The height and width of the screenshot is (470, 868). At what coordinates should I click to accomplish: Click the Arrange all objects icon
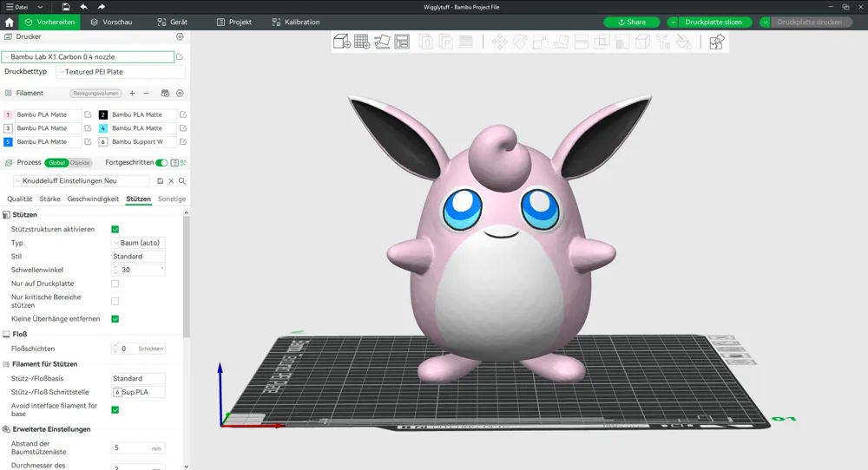(403, 42)
